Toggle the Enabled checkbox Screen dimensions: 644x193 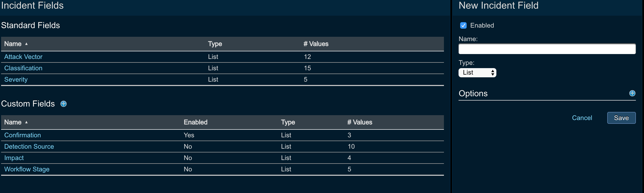point(463,25)
